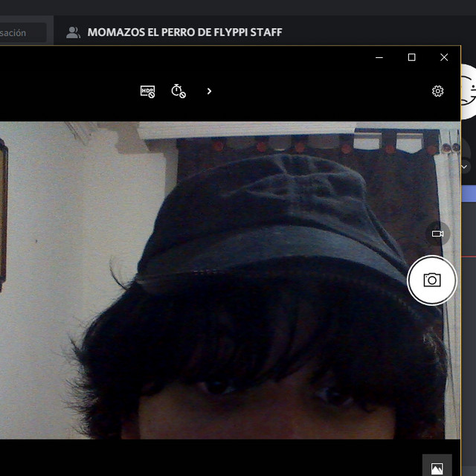
Task: Focus the Discord conversation search field
Action: coord(22,33)
